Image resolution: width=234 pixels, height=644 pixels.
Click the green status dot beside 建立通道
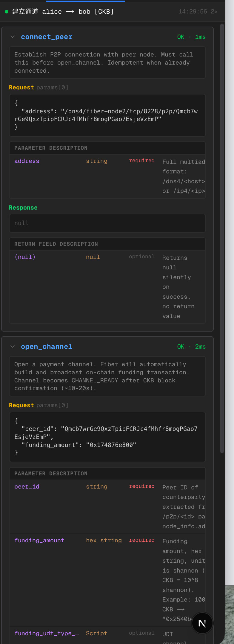tap(7, 12)
